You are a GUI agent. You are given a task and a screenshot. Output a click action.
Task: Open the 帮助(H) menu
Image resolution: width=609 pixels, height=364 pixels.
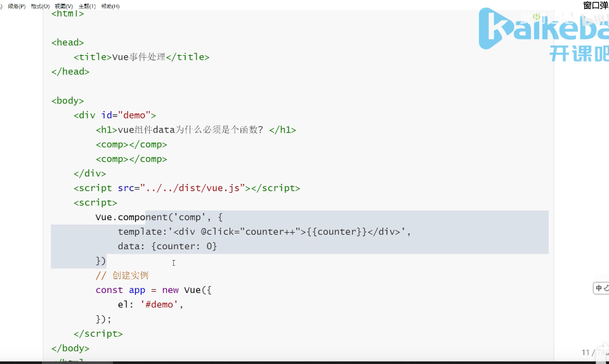pyautogui.click(x=110, y=6)
